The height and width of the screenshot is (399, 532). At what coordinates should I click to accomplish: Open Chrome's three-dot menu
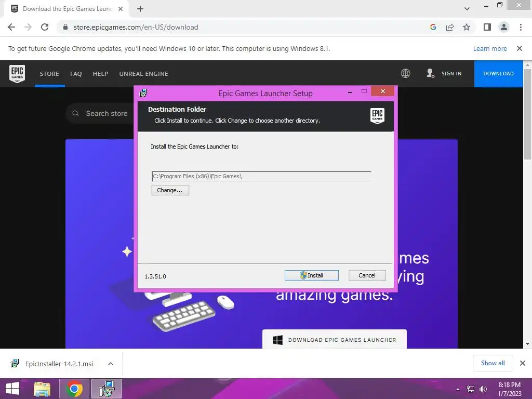click(x=521, y=27)
